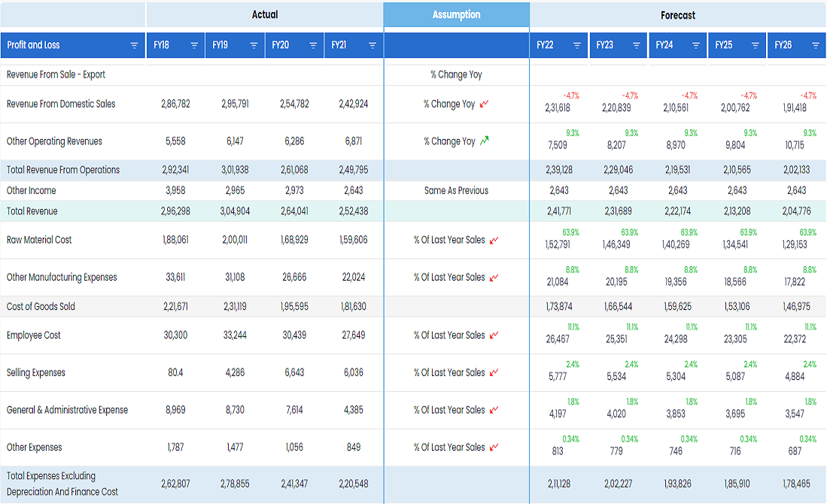
Task: Click % Of Last Year Sales for Employee Cost
Action: pos(449,335)
